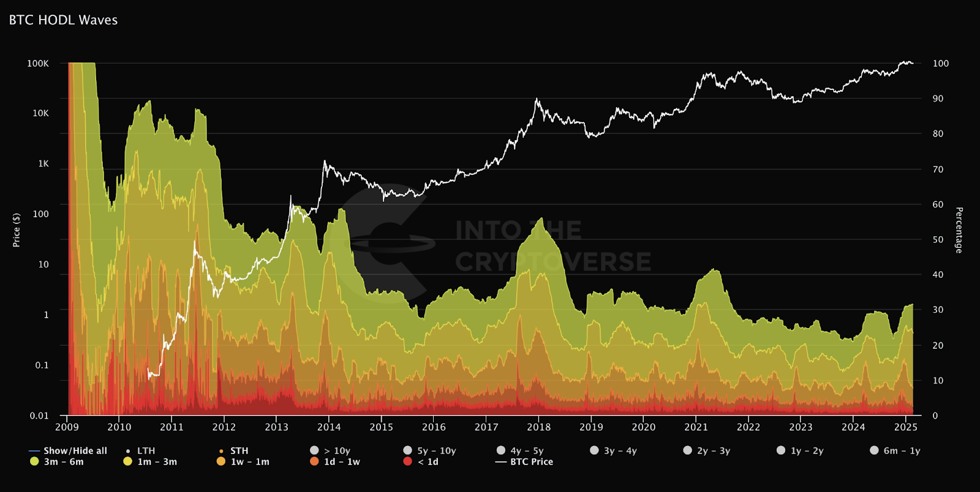Hide the < 1d HODL wave
Viewport: 980px width, 492px height.
tap(421, 461)
